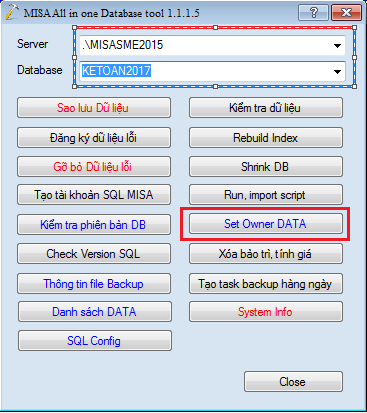
Task: Open the Danh sách DATA button
Action: pyautogui.click(x=95, y=312)
